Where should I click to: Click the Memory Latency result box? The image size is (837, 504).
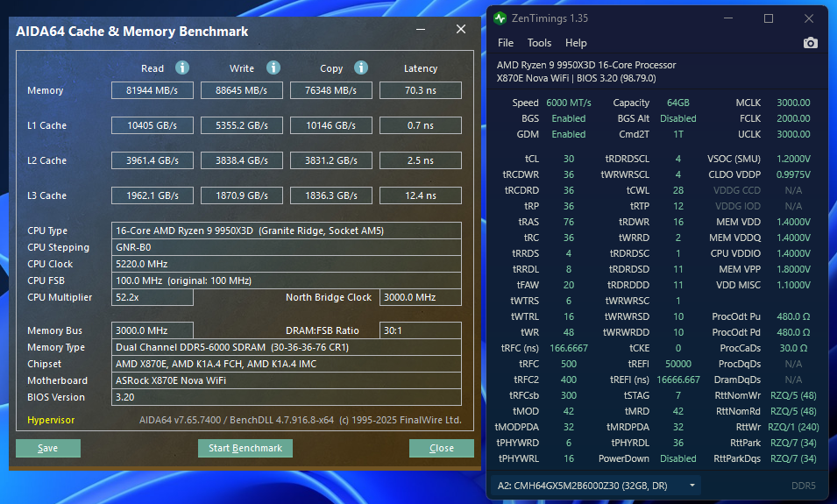420,90
